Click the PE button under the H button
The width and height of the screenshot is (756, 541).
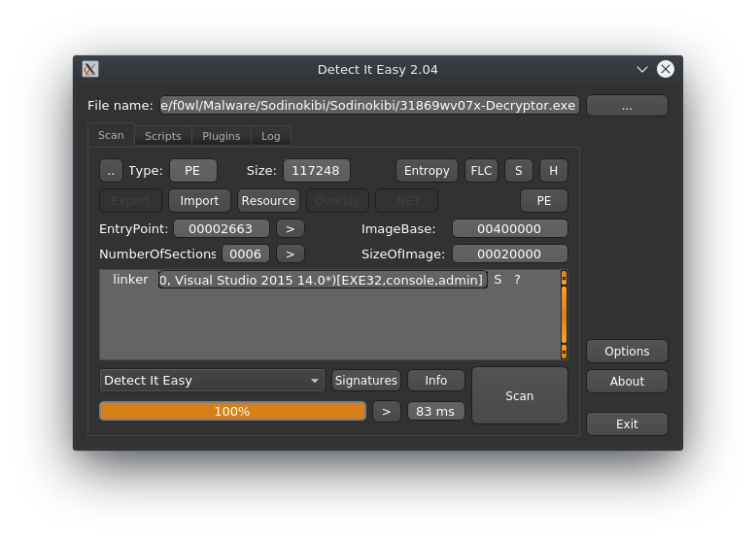click(544, 200)
